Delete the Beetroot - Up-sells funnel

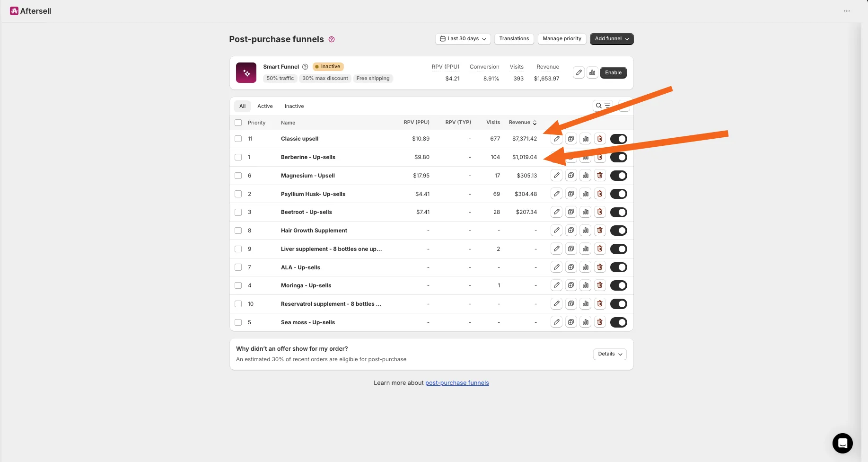(x=600, y=212)
